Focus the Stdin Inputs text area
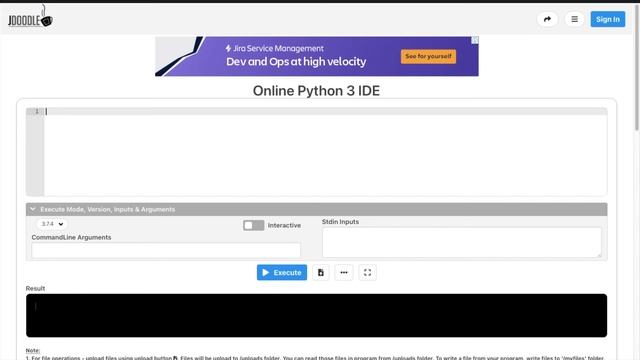 tap(462, 242)
